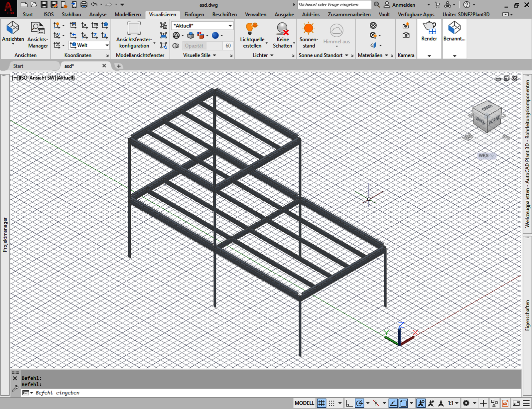Click the clean screen icon in status bar
This screenshot has height=409, width=532.
[x=516, y=403]
